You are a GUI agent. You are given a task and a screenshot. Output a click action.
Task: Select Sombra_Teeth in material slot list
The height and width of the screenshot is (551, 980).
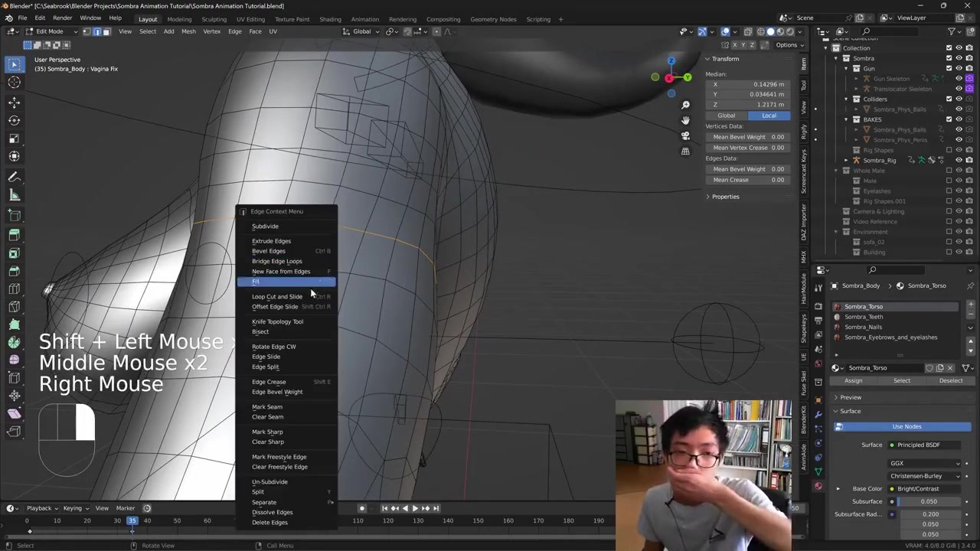tap(863, 317)
